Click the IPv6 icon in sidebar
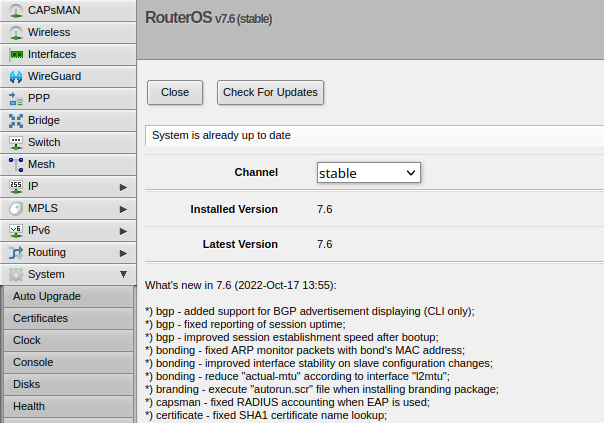The height and width of the screenshot is (423, 604). click(16, 230)
